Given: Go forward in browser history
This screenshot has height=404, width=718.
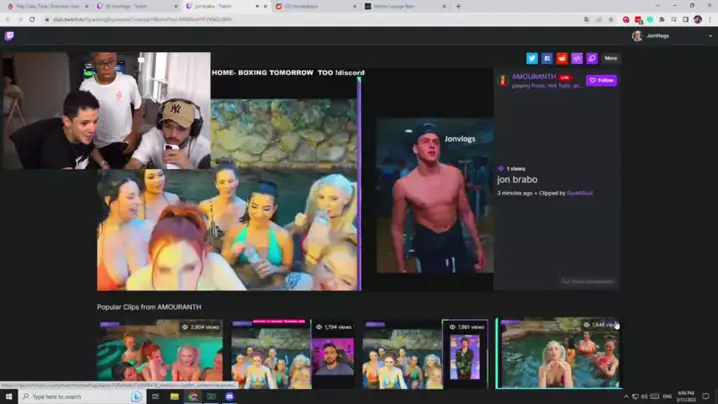Looking at the screenshot, I should click(x=20, y=20).
